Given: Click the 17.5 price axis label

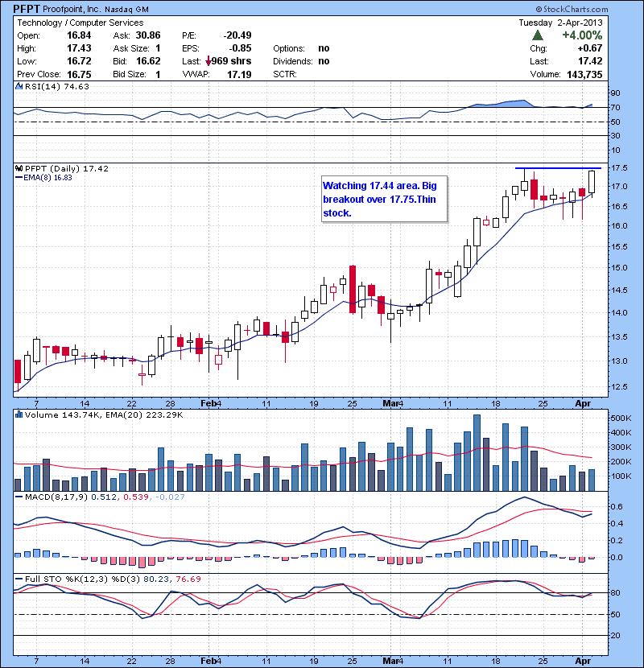Looking at the screenshot, I should (619, 168).
